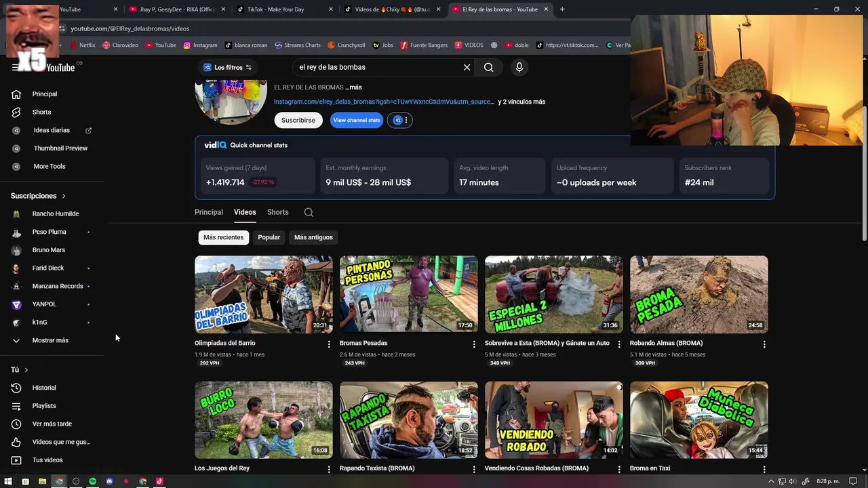
Task: Open options for Robando Almas video
Action: coord(764,344)
